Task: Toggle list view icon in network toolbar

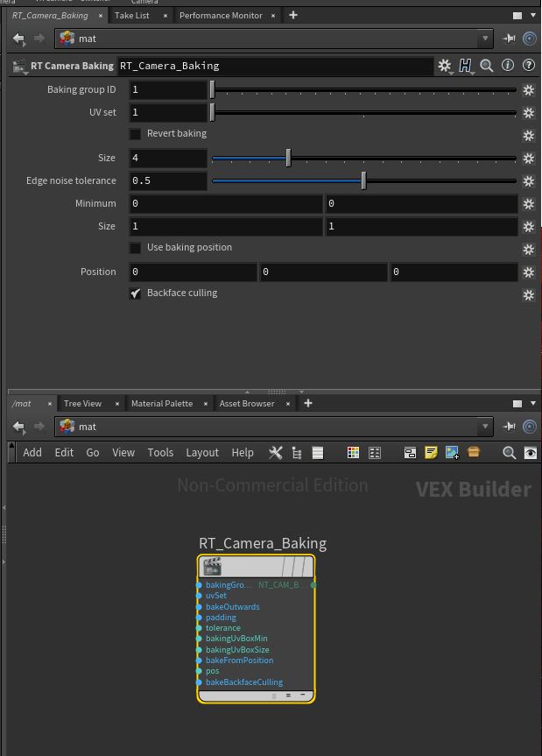Action: tap(318, 453)
